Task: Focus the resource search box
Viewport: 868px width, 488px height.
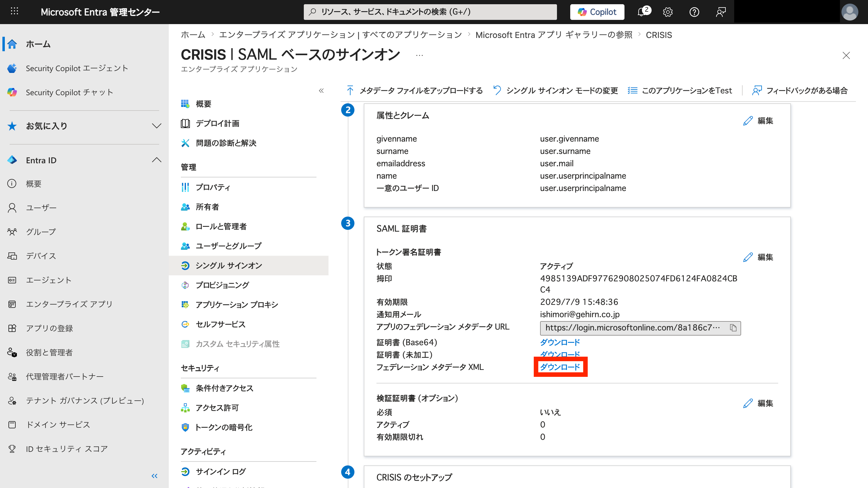Action: (430, 12)
